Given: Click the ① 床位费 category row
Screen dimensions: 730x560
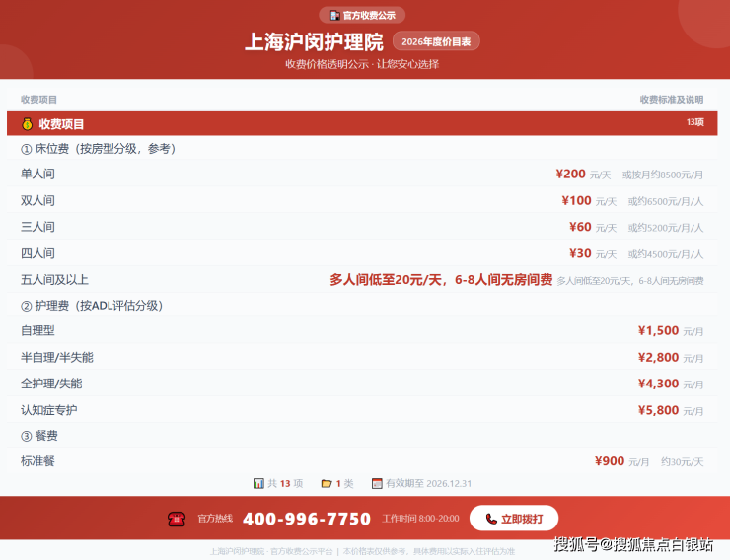Looking at the screenshot, I should (x=362, y=149).
